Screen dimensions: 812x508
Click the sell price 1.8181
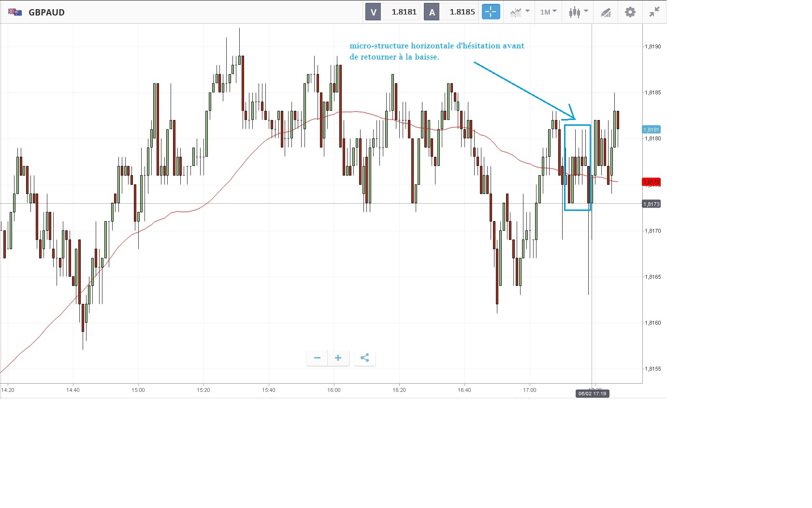tap(404, 12)
